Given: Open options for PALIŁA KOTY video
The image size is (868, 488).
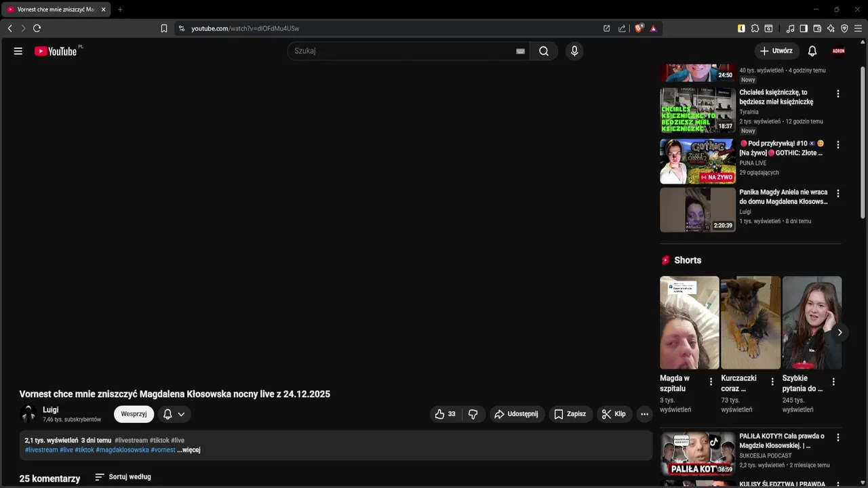Looking at the screenshot, I should coord(838,438).
